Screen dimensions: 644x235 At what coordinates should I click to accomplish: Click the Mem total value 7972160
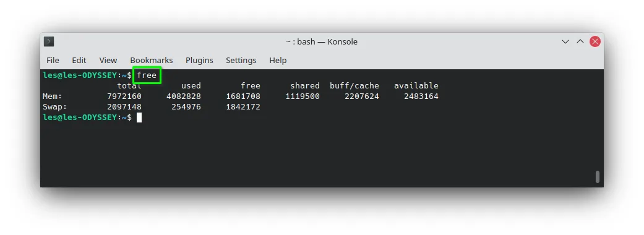(x=124, y=96)
